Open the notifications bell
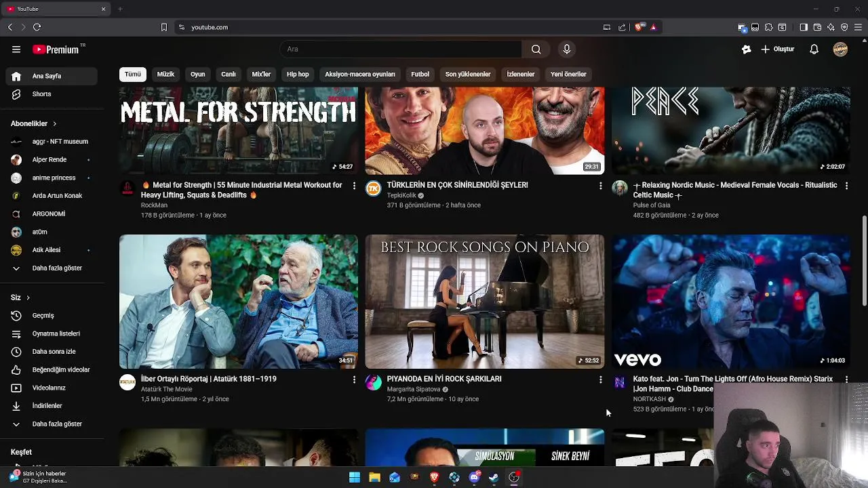 (814, 49)
